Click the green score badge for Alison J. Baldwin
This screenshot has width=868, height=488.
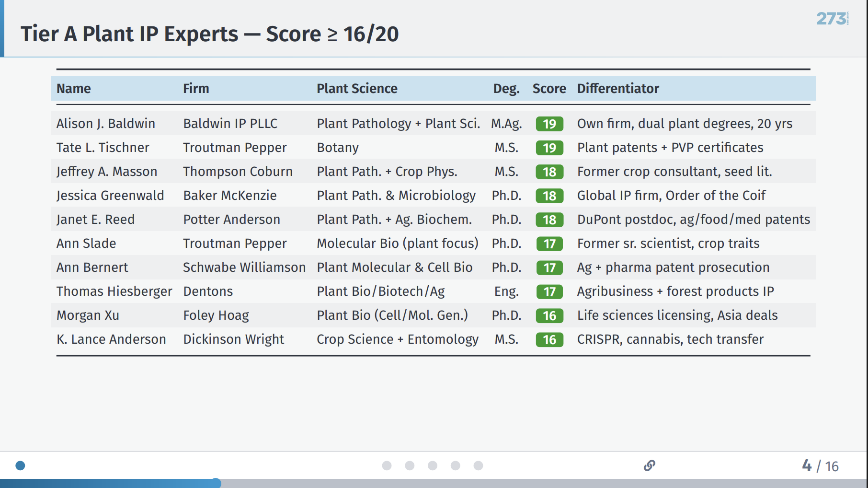coord(549,124)
